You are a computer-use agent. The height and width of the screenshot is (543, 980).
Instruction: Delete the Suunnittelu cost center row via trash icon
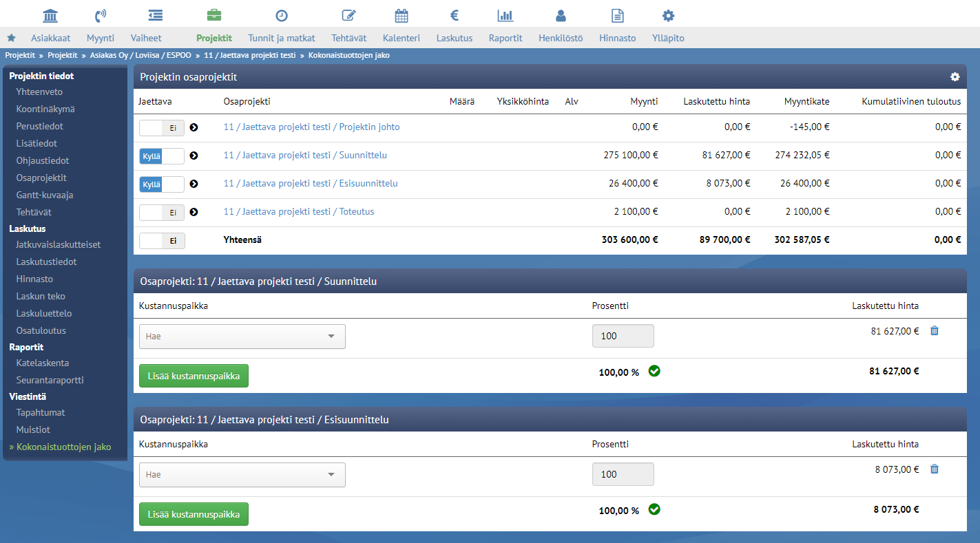pyautogui.click(x=935, y=331)
